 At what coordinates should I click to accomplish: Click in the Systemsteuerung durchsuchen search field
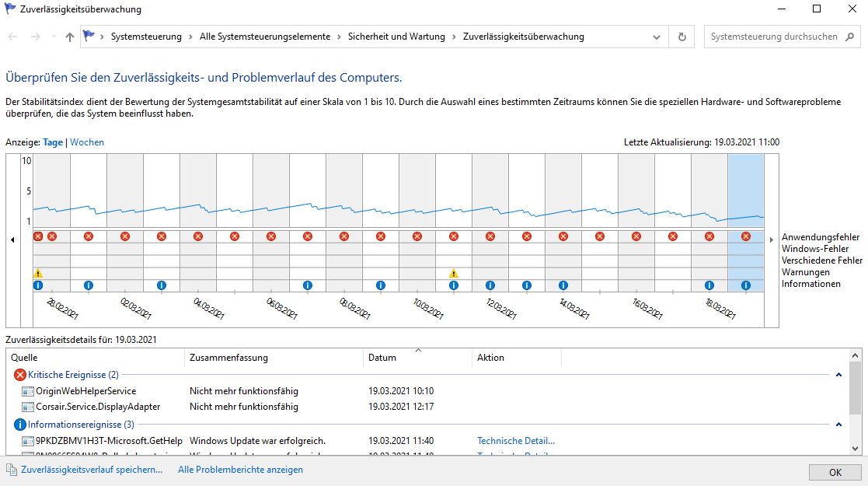pos(774,37)
